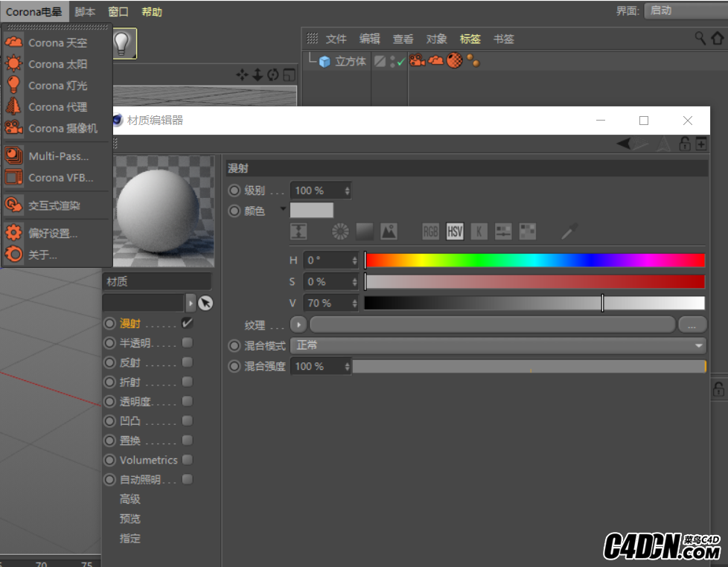Expand the 颜色 color disclosure triangle
728x567 pixels.
click(x=283, y=209)
